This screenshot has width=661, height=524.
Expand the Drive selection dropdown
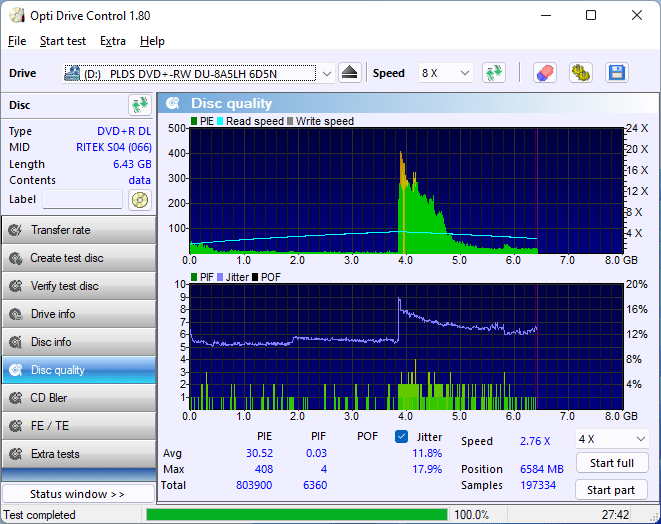pos(327,73)
